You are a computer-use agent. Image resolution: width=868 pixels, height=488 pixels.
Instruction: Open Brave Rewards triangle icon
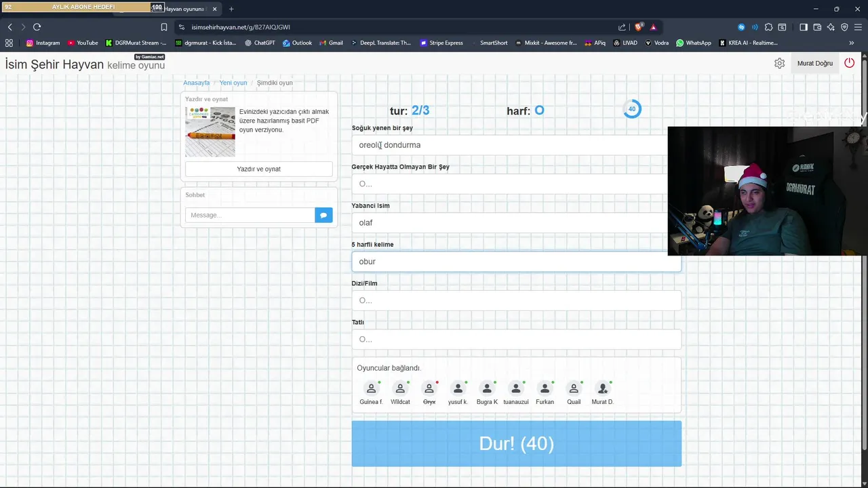[653, 27]
